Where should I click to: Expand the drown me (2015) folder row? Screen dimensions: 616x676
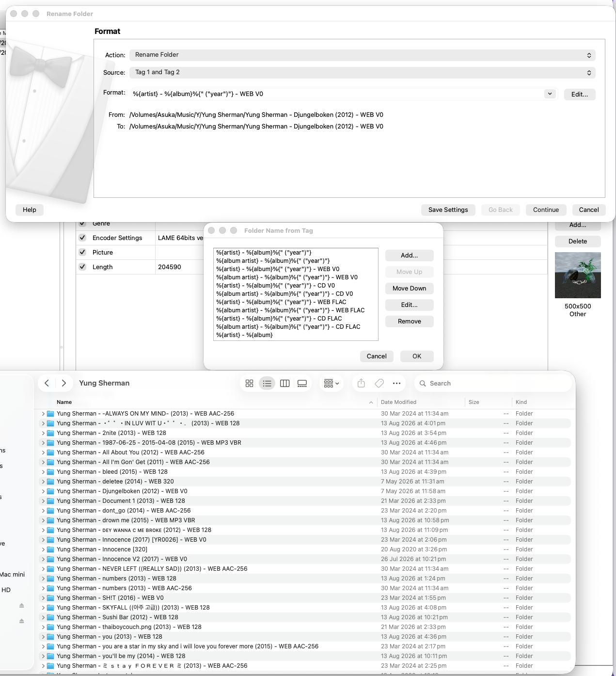click(x=43, y=520)
